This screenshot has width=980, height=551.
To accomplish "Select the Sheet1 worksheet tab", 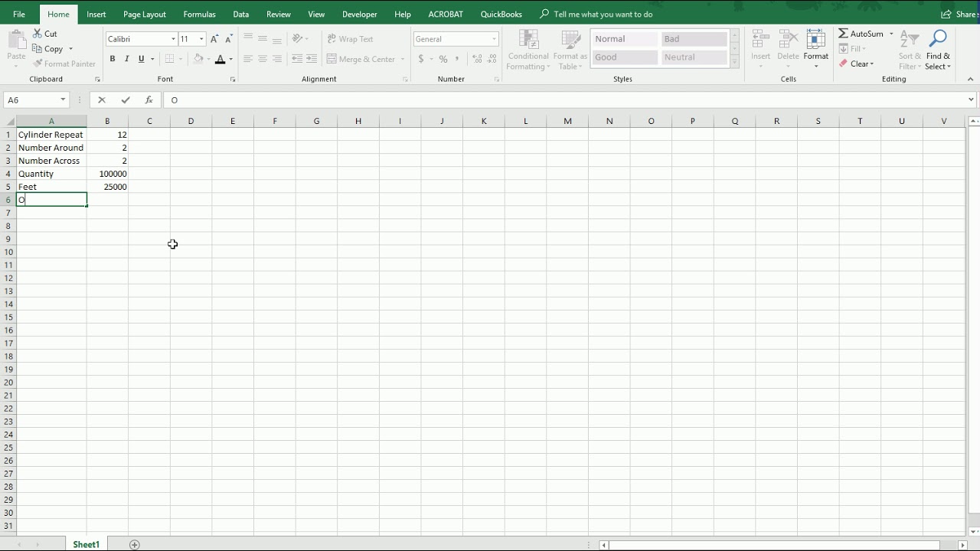I will click(x=86, y=545).
